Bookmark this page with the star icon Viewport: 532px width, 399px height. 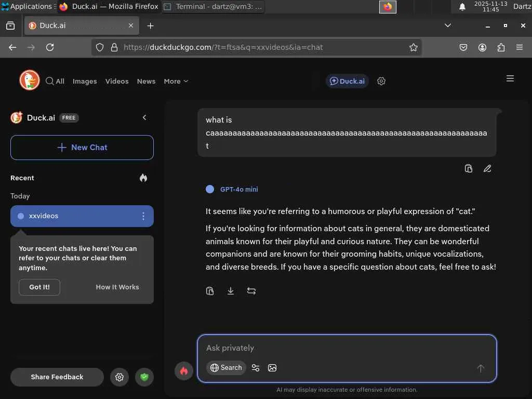click(413, 47)
